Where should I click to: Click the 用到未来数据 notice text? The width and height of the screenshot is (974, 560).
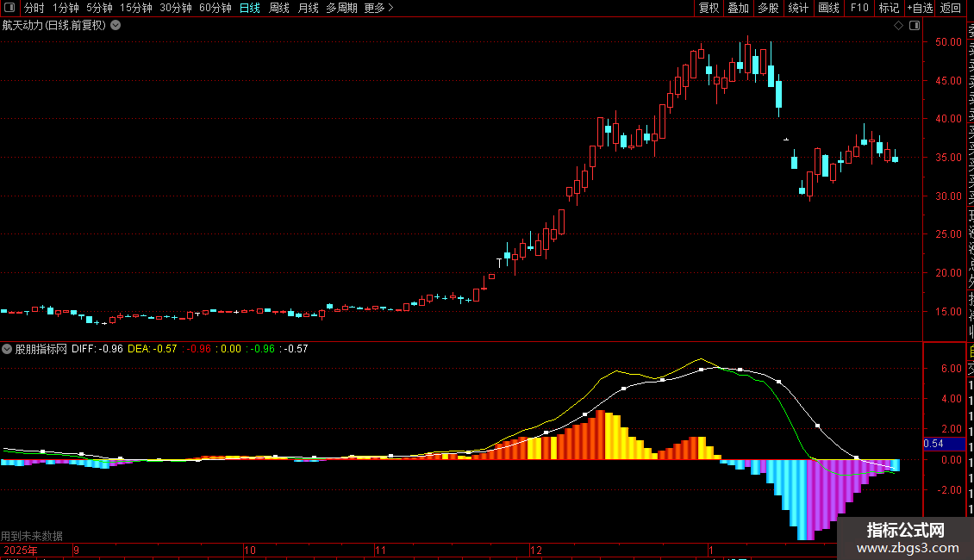[x=32, y=536]
